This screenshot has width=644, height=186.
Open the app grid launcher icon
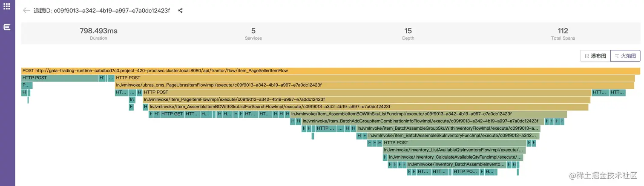(7, 7)
